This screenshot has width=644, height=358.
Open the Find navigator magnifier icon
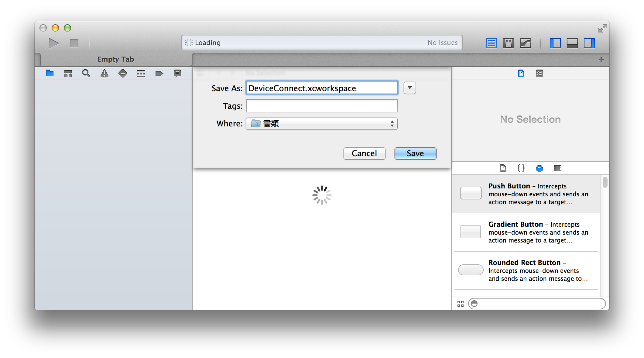86,73
